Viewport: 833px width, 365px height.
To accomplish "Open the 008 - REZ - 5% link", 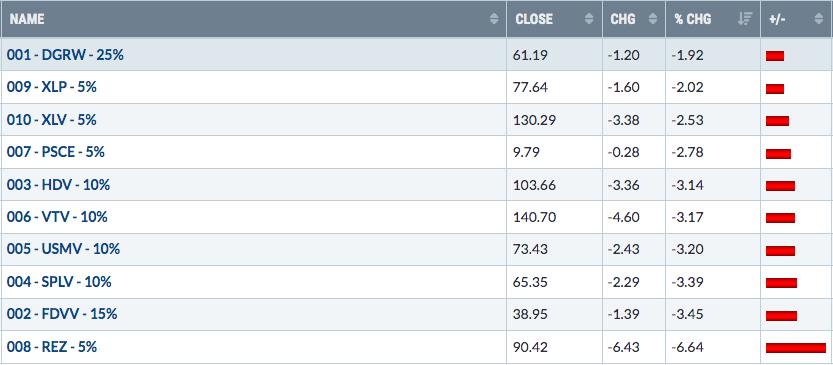I will (52, 347).
